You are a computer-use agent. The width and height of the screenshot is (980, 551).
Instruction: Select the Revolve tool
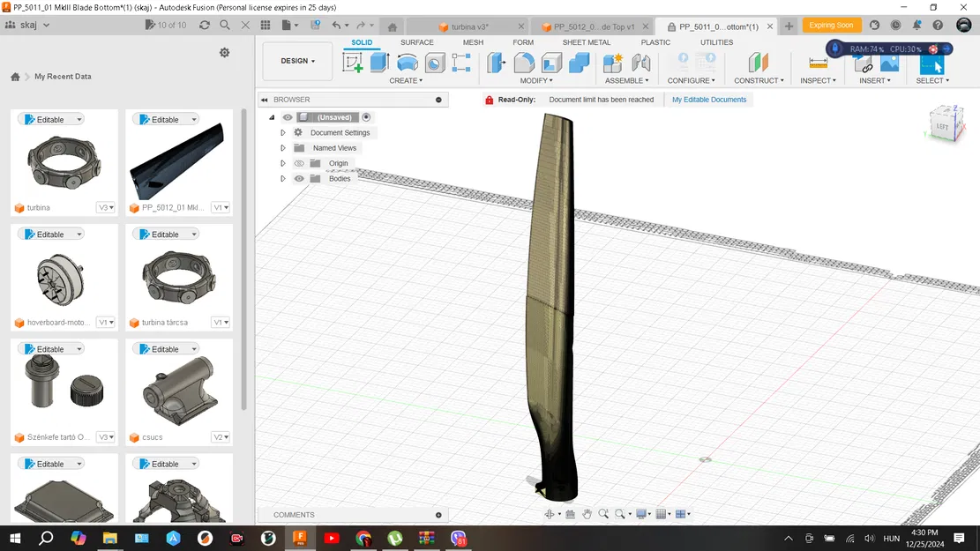point(407,63)
